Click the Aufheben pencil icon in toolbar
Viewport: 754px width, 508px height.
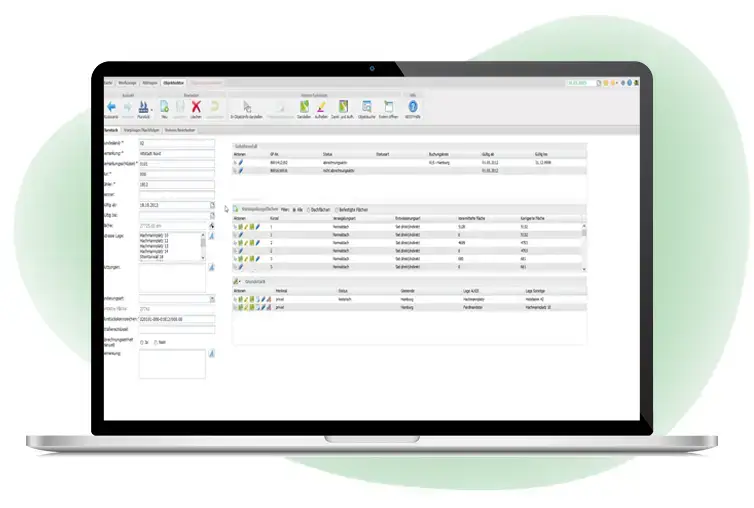coord(321,106)
